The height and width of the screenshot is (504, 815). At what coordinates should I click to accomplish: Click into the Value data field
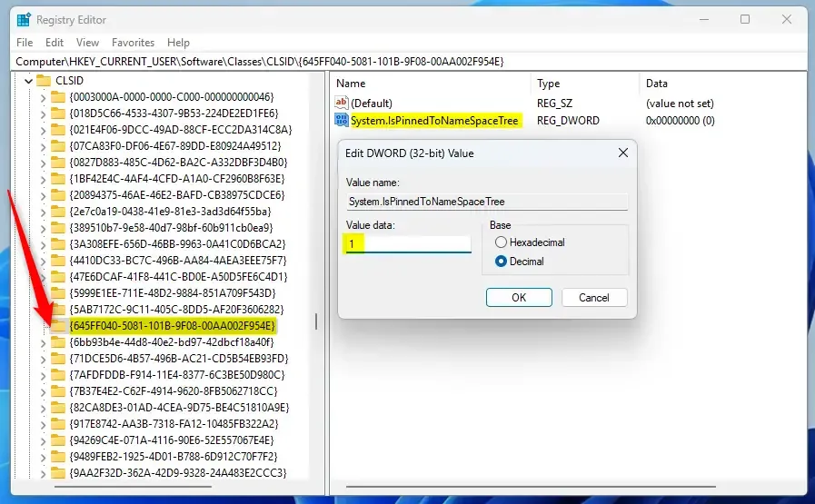(409, 243)
